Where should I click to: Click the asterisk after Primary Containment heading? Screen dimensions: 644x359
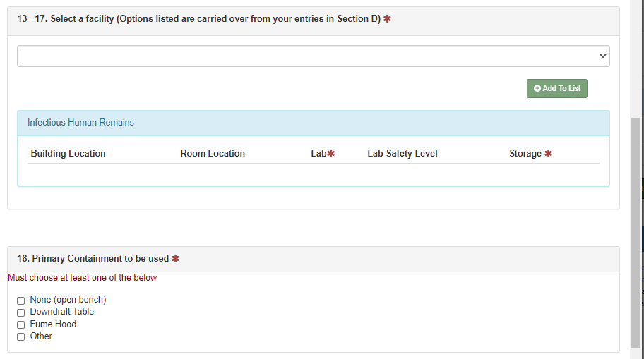pyautogui.click(x=176, y=259)
